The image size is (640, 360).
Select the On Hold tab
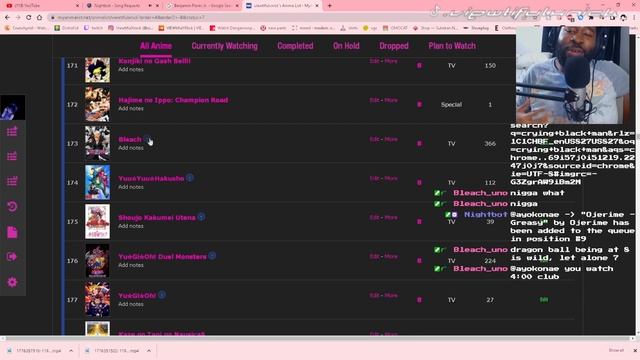point(346,46)
